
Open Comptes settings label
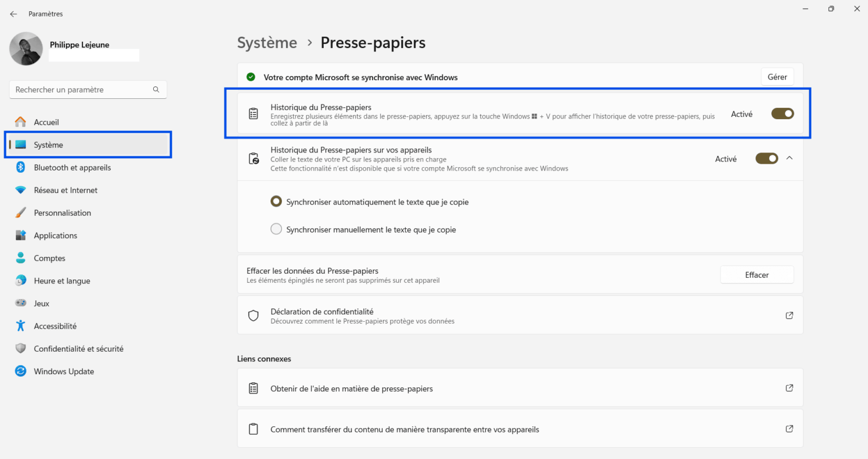click(x=50, y=258)
